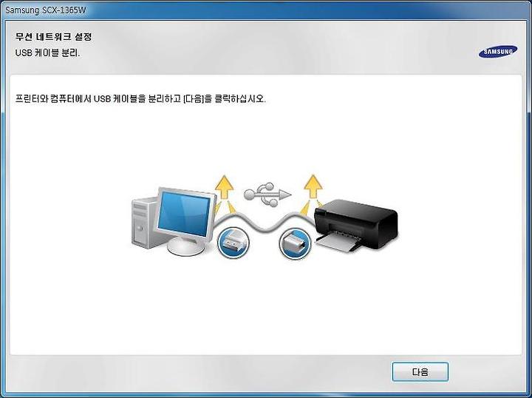Click the yellow arrow above the computer
Image resolution: width=532 pixels, height=398 pixels.
pyautogui.click(x=224, y=186)
